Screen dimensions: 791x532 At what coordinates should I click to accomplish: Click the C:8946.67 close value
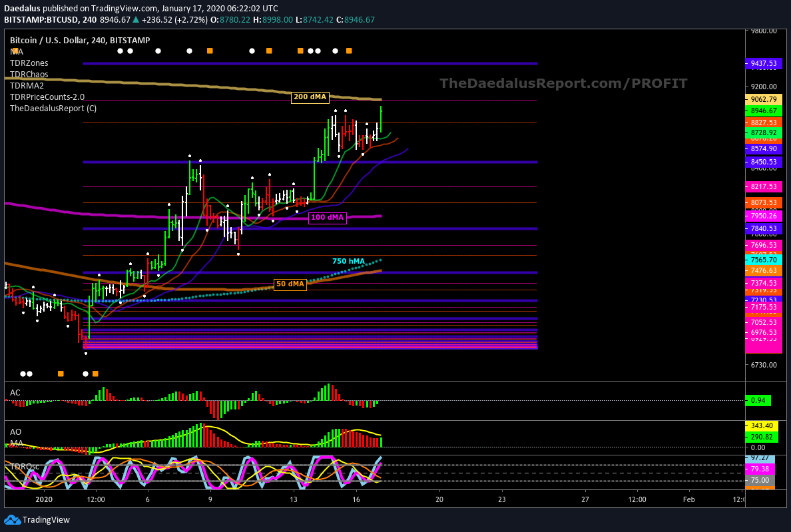pyautogui.click(x=356, y=20)
